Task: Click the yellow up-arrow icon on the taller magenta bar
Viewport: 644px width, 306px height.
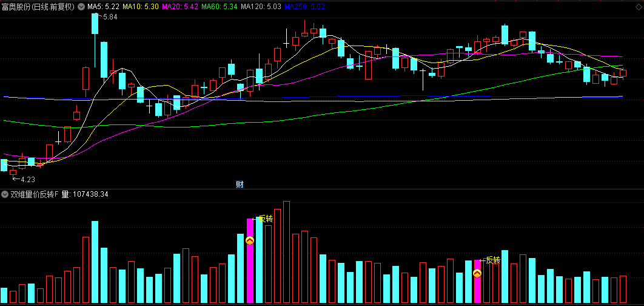Action: 250,240
